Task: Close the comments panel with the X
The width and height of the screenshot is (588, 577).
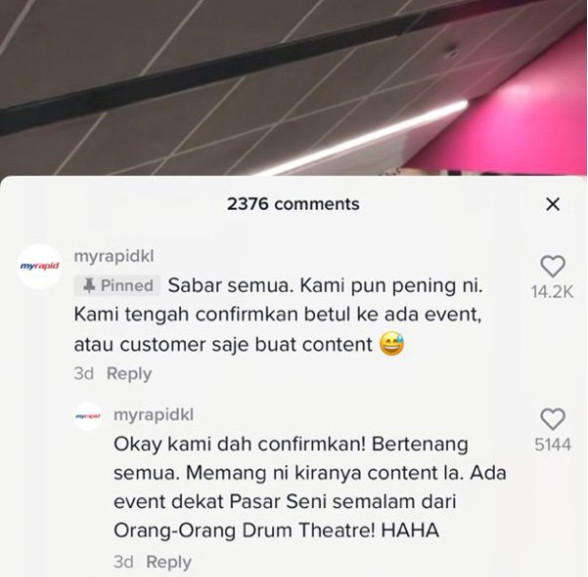Action: pyautogui.click(x=553, y=204)
